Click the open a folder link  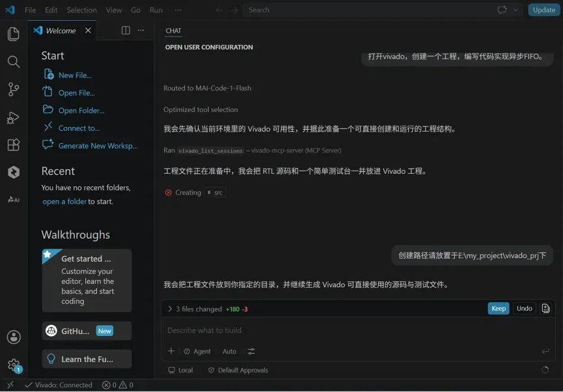click(x=64, y=202)
